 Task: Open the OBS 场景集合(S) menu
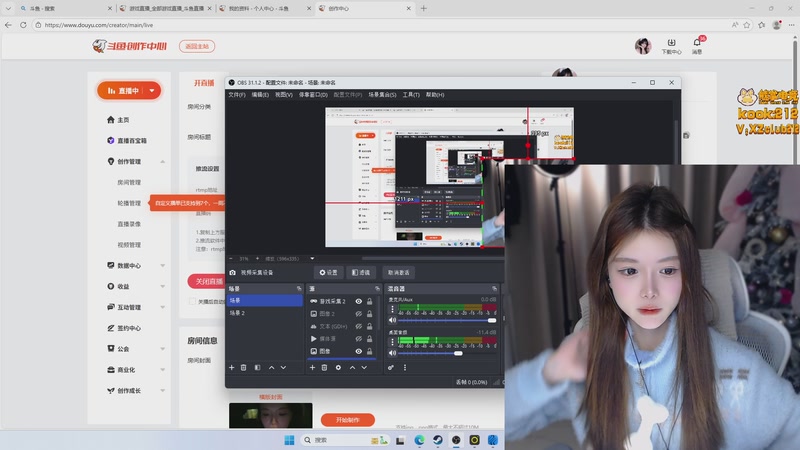(x=383, y=94)
